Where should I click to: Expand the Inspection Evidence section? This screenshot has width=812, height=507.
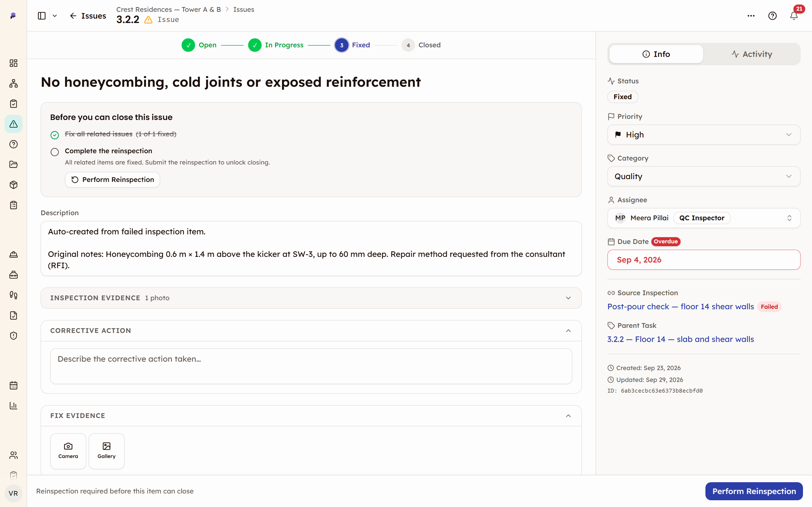point(311,298)
